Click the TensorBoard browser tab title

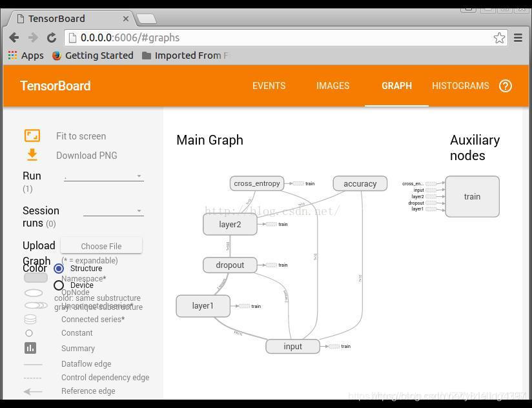pyautogui.click(x=57, y=19)
